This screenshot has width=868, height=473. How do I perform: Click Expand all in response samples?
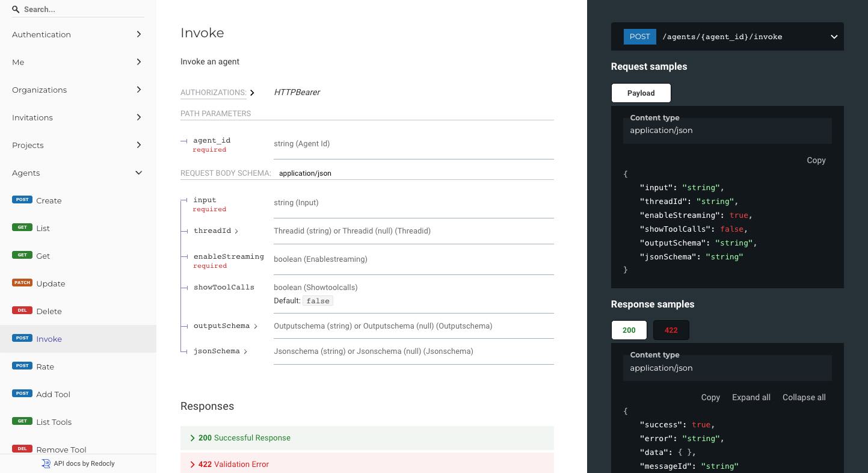(x=751, y=397)
